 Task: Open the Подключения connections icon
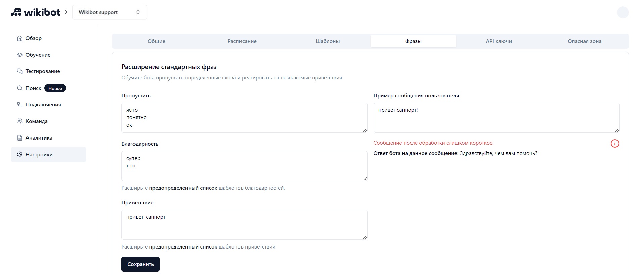(20, 104)
